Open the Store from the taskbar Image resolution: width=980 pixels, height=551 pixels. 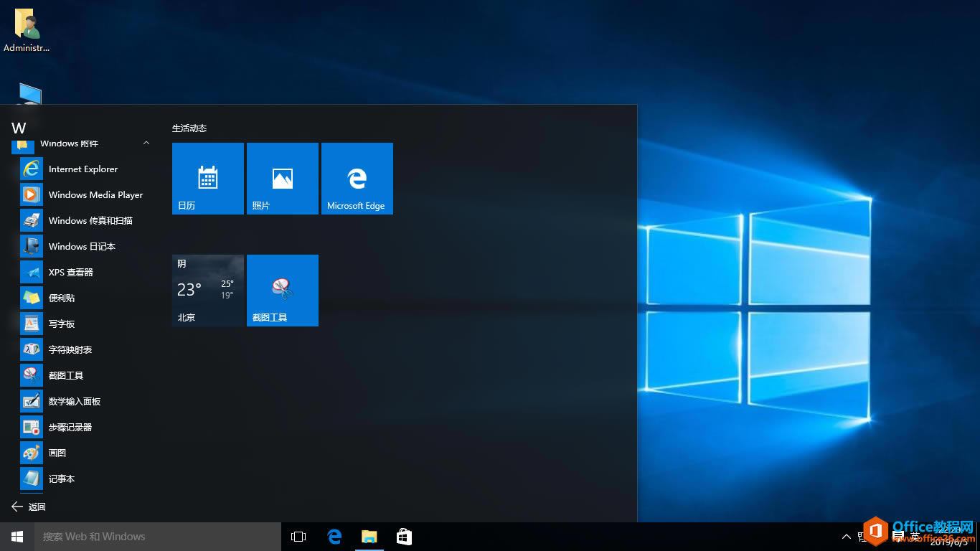point(404,537)
